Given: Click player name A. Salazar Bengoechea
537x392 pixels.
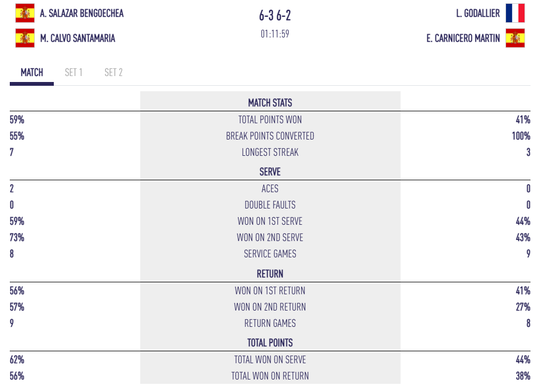Looking at the screenshot, I should click(x=82, y=13).
